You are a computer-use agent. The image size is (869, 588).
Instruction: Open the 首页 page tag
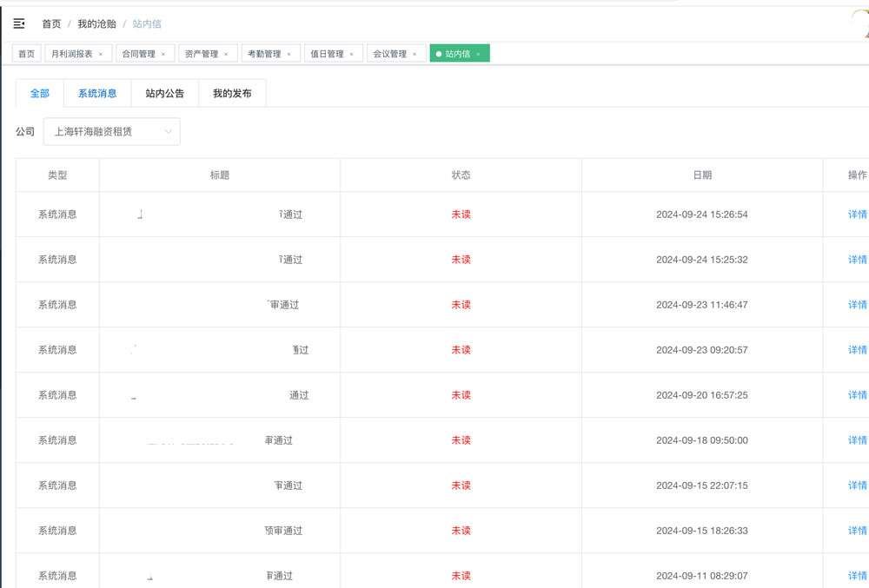tap(27, 54)
